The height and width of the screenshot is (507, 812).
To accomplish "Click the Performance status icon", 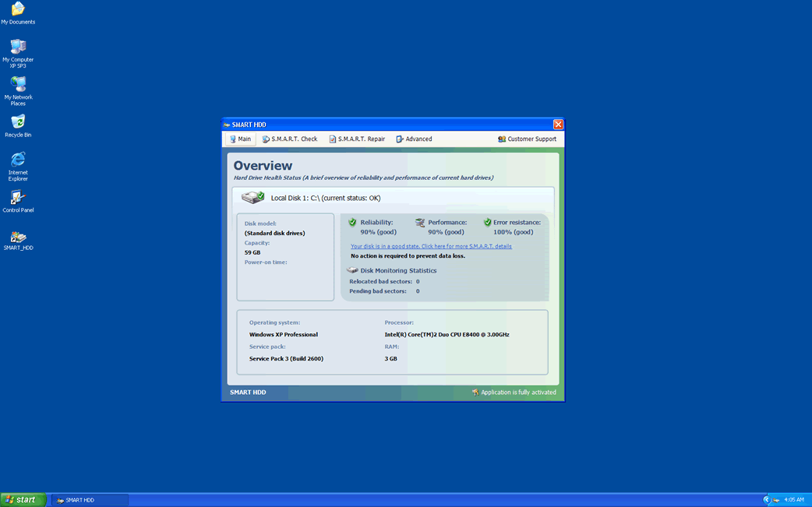I will coord(420,223).
